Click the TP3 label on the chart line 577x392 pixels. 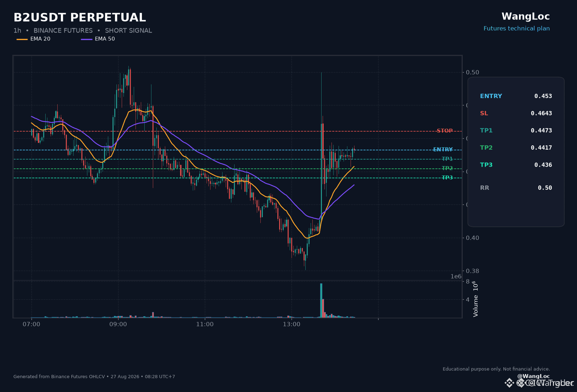[447, 177]
